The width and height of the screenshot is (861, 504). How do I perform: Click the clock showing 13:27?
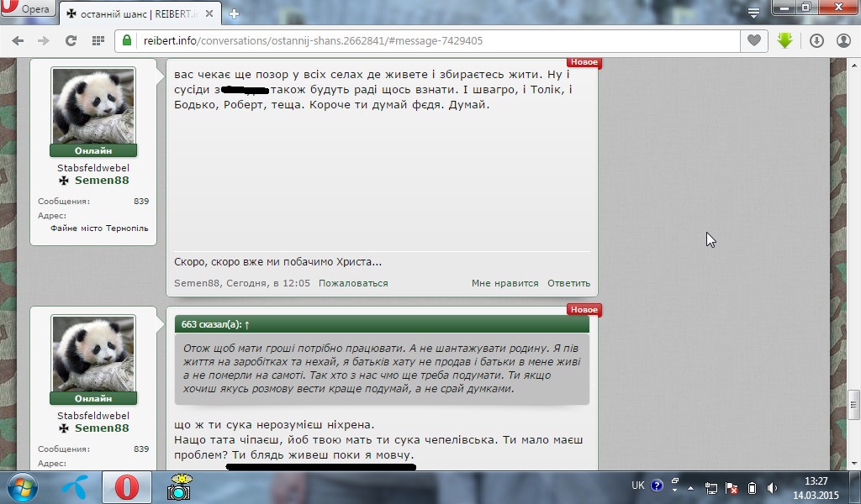point(816,481)
